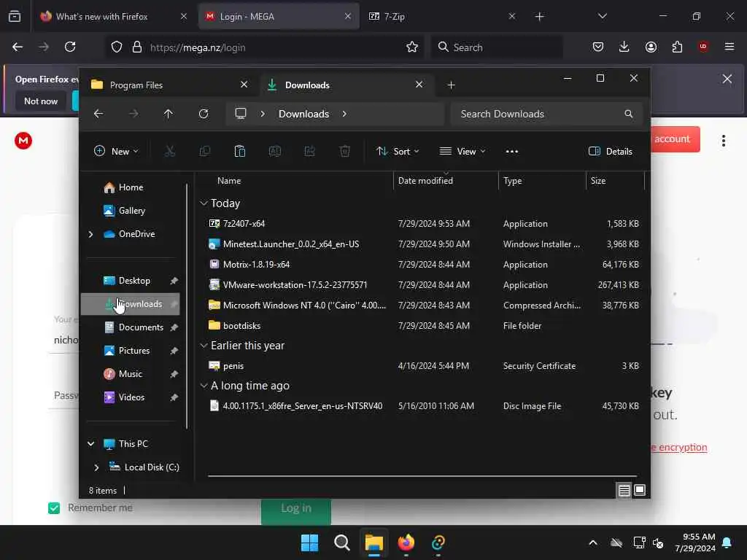Click the Share icon in Explorer toolbar
The height and width of the screenshot is (560, 747).
click(x=309, y=152)
